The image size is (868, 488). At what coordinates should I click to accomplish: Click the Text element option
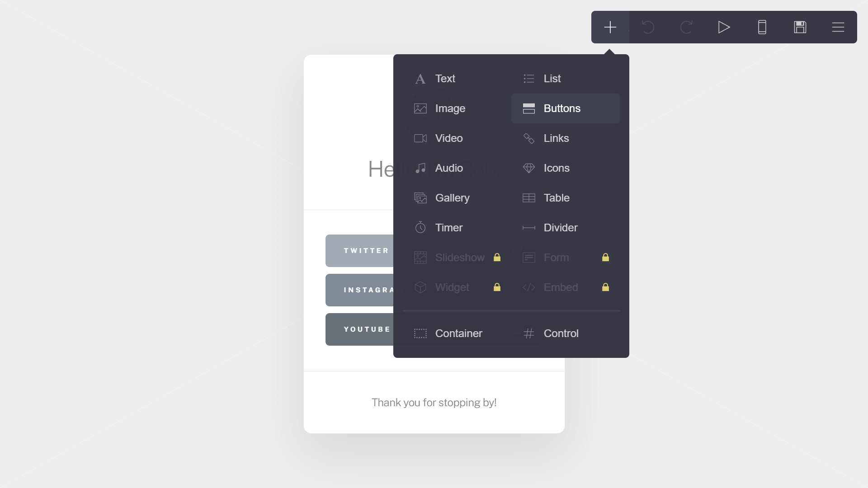(x=445, y=78)
